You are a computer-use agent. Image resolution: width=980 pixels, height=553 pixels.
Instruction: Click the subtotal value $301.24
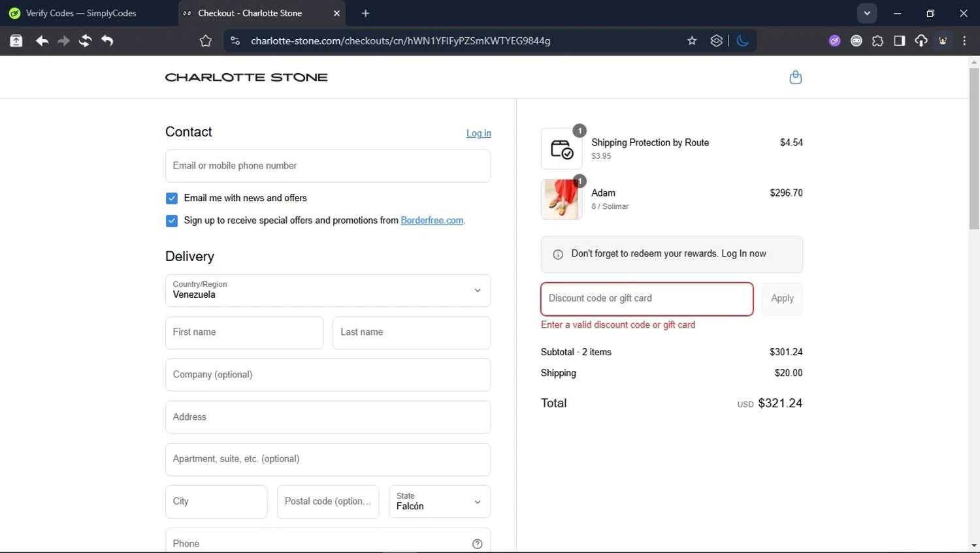pos(786,352)
